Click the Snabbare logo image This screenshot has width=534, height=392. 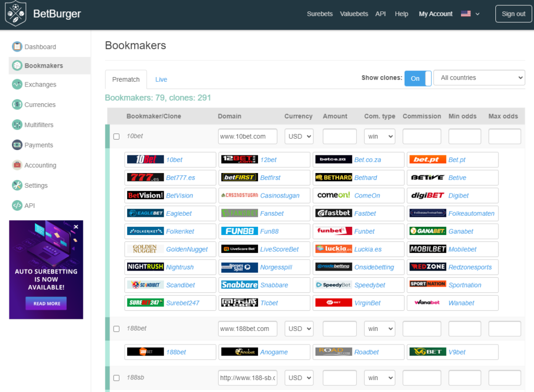pyautogui.click(x=239, y=285)
